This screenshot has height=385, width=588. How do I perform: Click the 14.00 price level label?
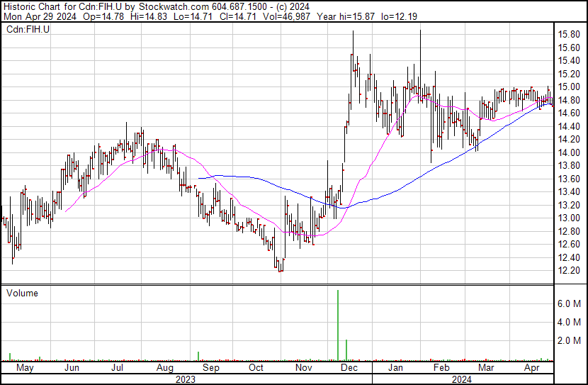(x=570, y=153)
